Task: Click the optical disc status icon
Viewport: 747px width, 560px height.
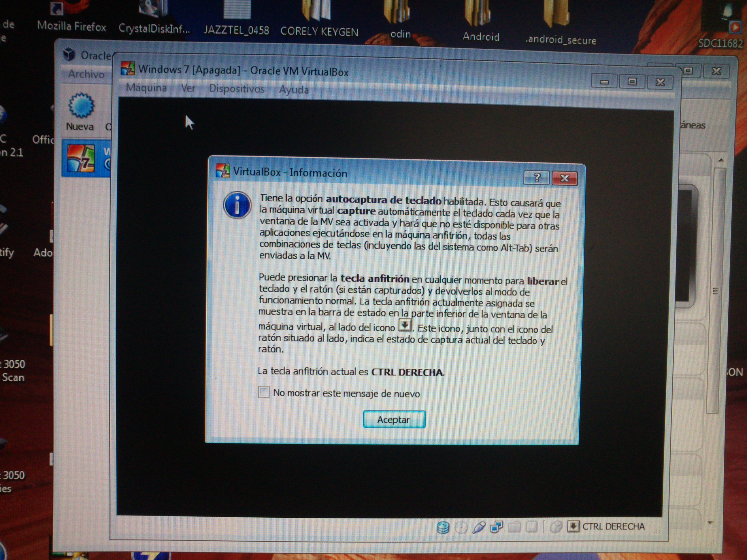Action: (461, 527)
